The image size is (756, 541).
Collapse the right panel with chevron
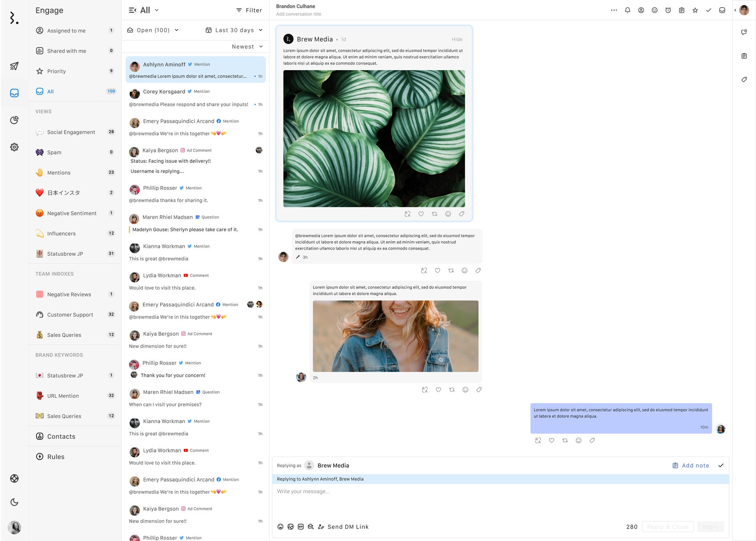click(735, 10)
